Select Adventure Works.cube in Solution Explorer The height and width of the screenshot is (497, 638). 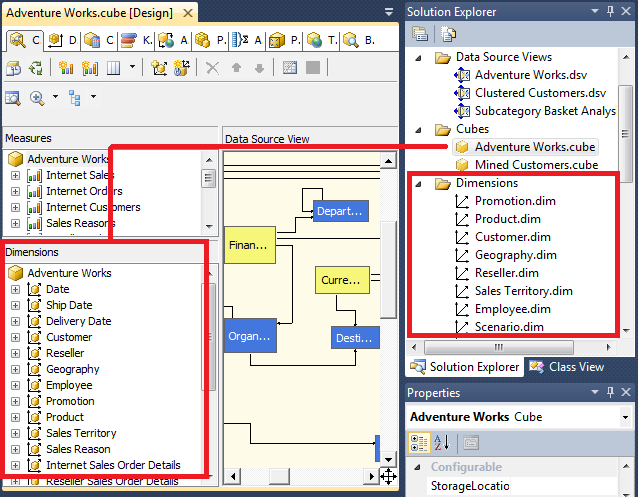535,147
